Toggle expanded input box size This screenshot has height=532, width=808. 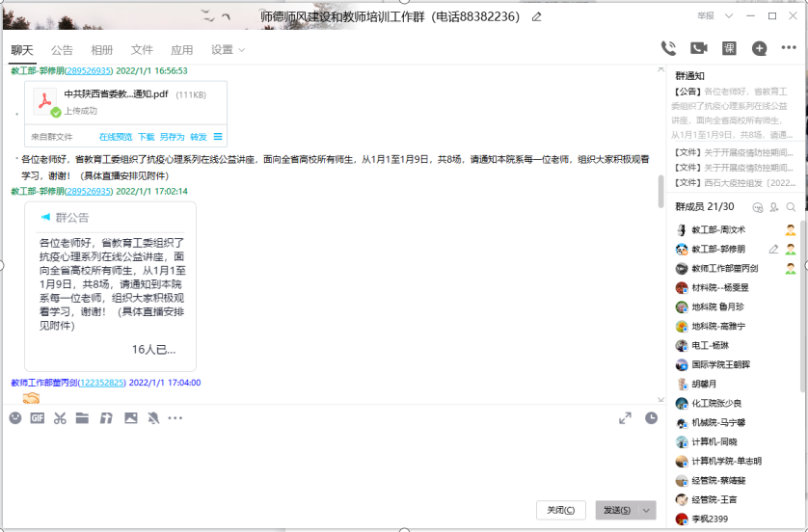625,418
